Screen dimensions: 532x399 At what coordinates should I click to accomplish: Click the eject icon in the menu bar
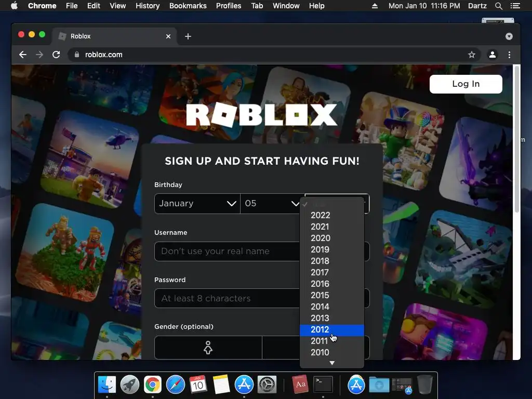tap(375, 6)
